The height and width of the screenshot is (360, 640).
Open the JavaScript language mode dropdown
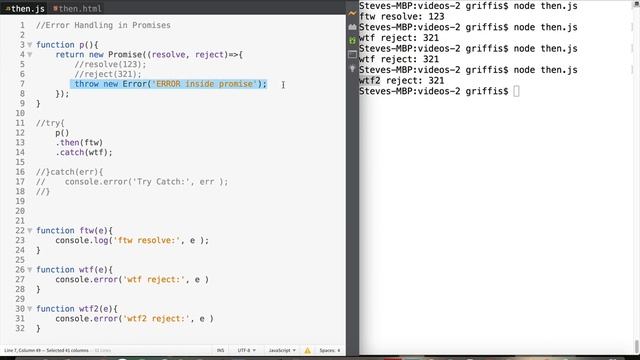coord(282,350)
